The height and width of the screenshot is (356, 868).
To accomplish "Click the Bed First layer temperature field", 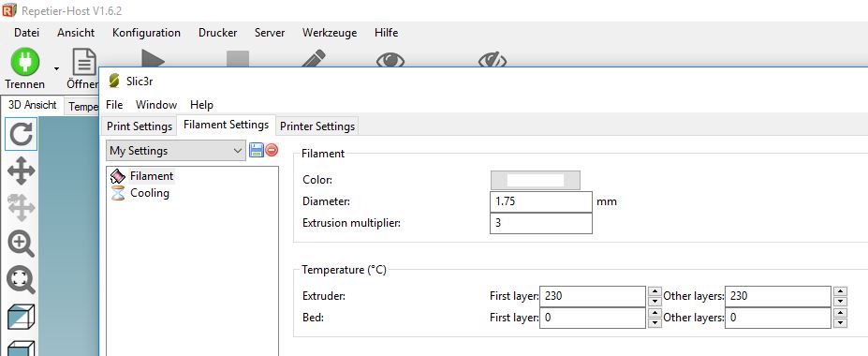I will tap(593, 318).
